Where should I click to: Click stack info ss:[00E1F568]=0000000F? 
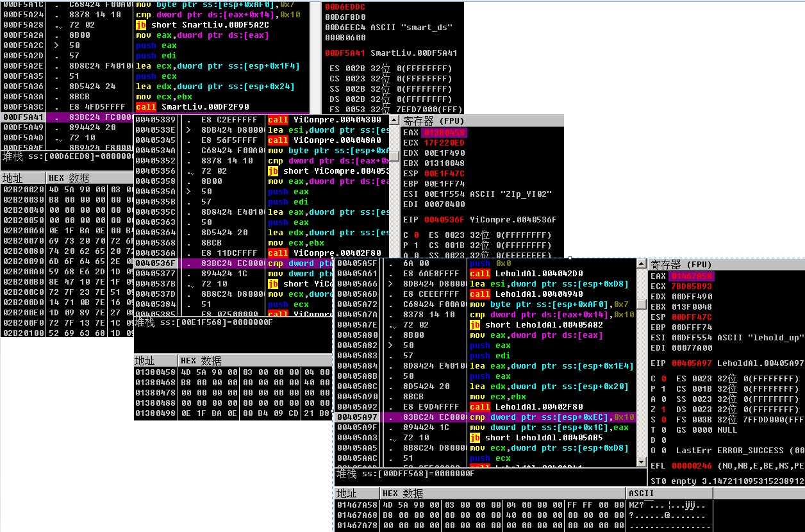pos(204,322)
